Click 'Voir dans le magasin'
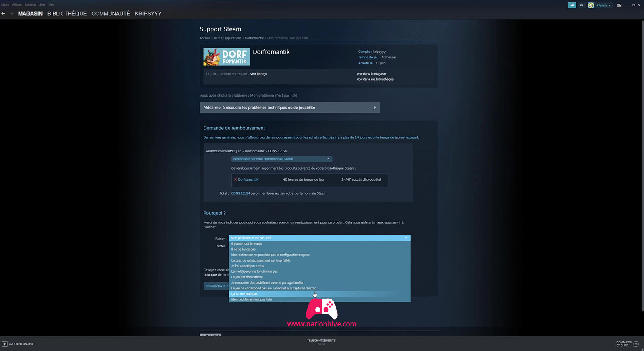This screenshot has width=644, height=351. [371, 74]
